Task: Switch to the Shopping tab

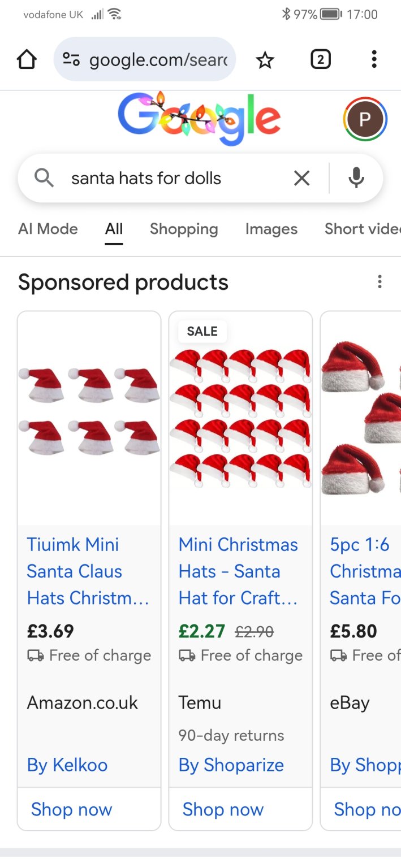Action: pyautogui.click(x=184, y=229)
